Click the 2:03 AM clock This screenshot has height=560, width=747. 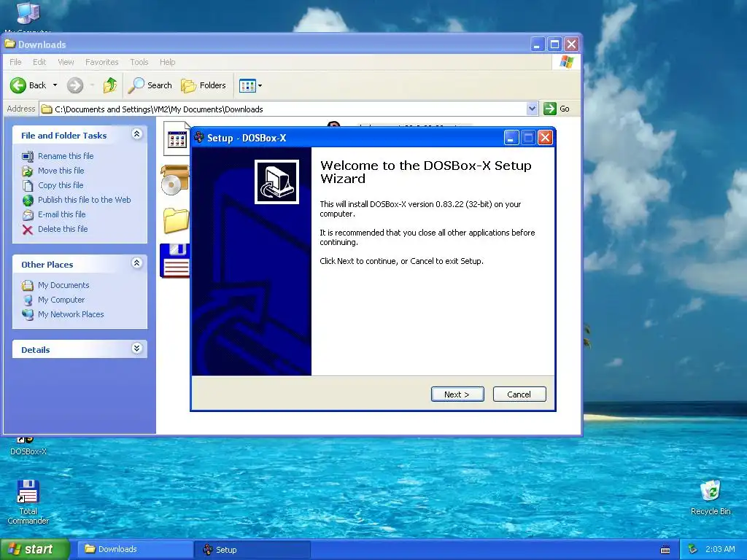coord(720,550)
